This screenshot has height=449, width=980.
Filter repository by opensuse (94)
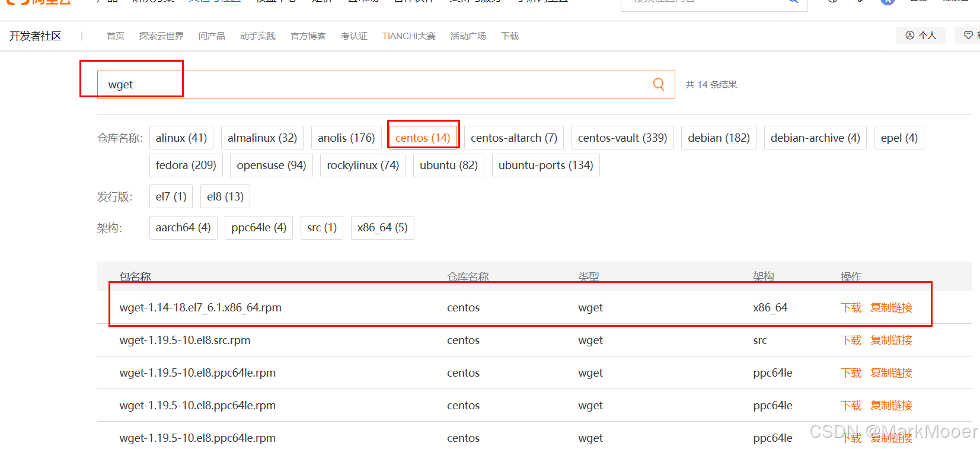tap(272, 165)
